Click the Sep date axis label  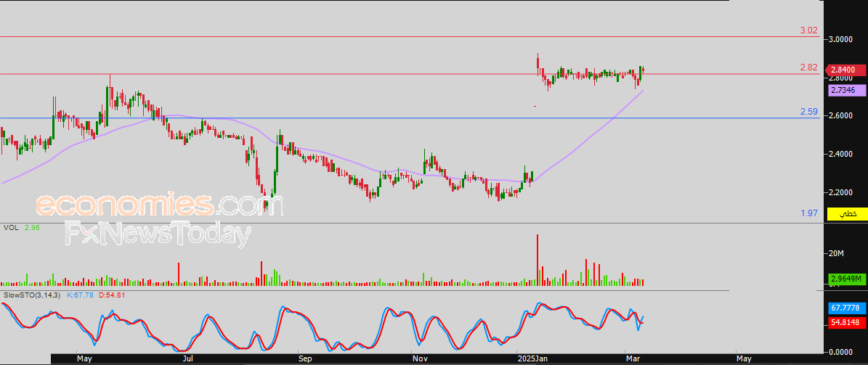[x=305, y=359]
